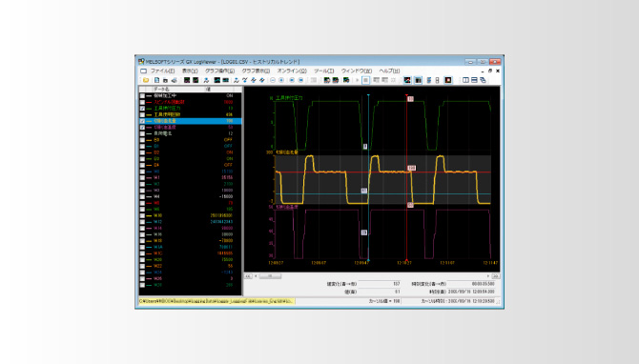The width and height of the screenshot is (639, 364).
Task: Click the tile-windows-horizontally toolbar icon
Action: point(474,80)
